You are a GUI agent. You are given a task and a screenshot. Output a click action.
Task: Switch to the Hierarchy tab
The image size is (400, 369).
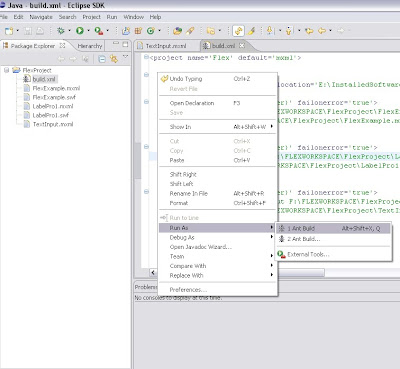(89, 46)
